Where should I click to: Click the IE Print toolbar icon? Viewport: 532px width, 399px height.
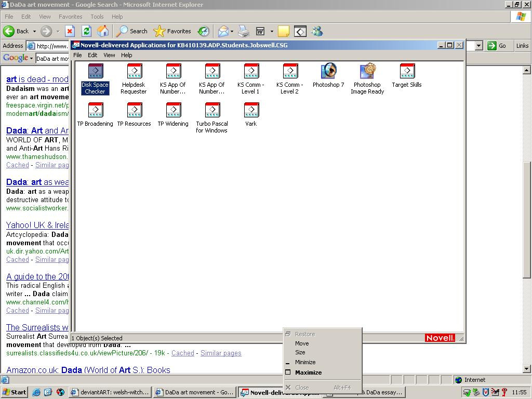coord(244,32)
